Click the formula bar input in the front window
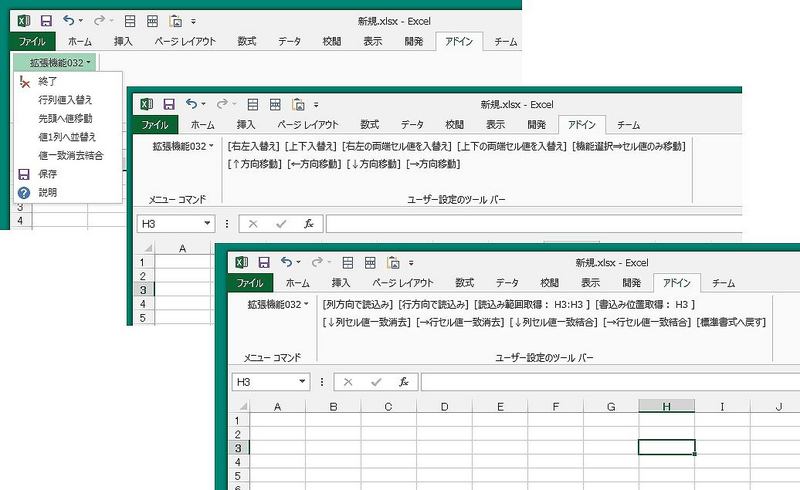Screen dimensions: 800x490 click(600, 382)
